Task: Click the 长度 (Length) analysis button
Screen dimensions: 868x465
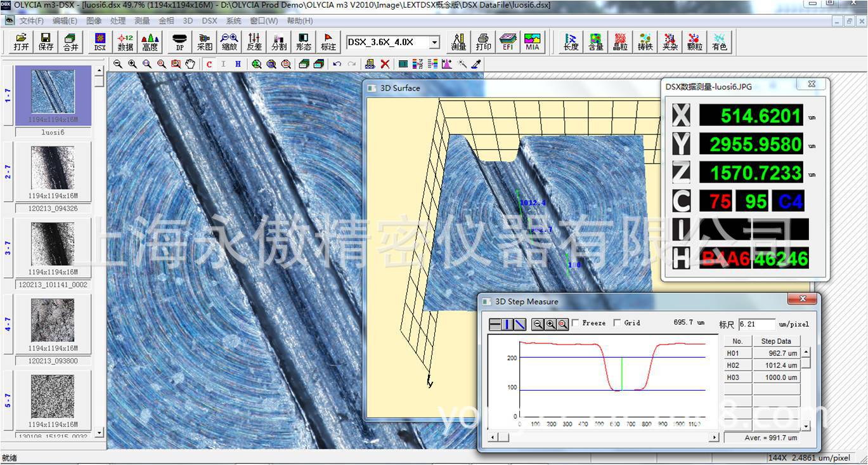Action: 571,42
